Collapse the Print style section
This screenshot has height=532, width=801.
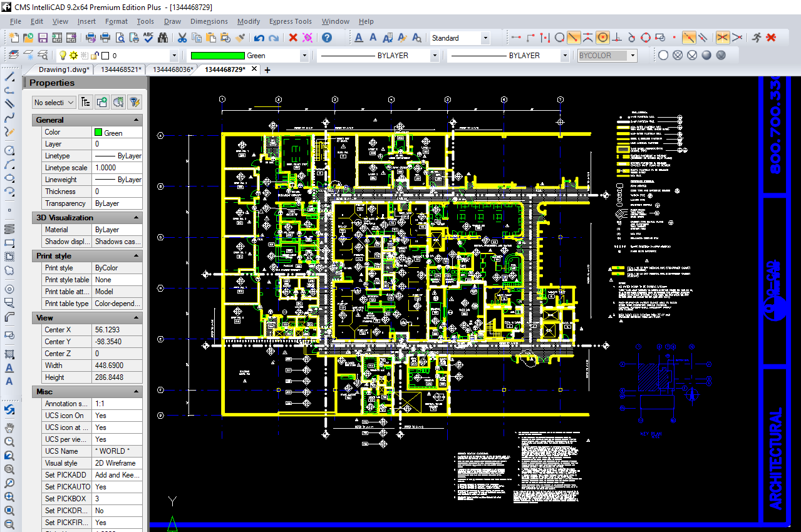point(136,255)
